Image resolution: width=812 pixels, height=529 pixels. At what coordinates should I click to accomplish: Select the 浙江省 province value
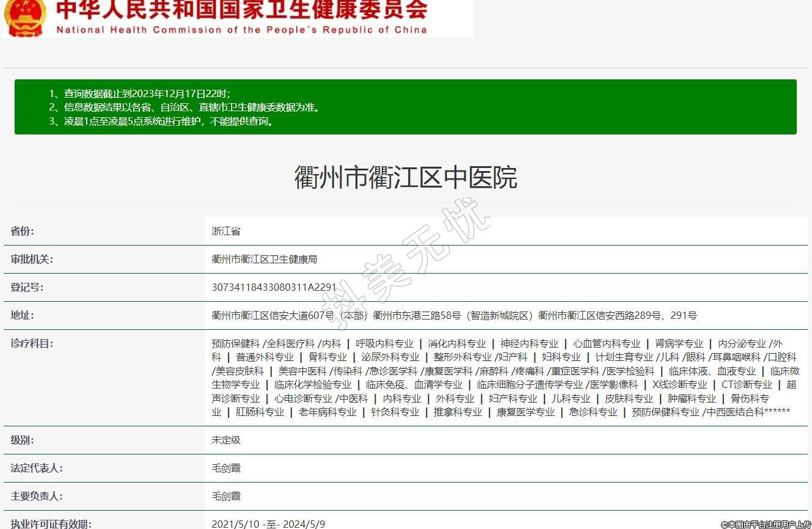pyautogui.click(x=226, y=232)
